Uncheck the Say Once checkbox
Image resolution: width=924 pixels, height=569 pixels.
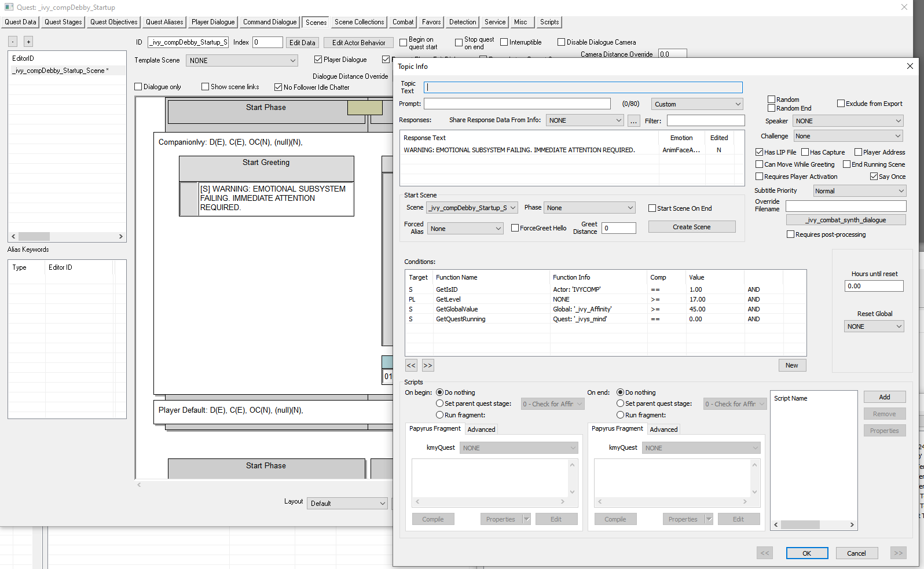coord(874,177)
